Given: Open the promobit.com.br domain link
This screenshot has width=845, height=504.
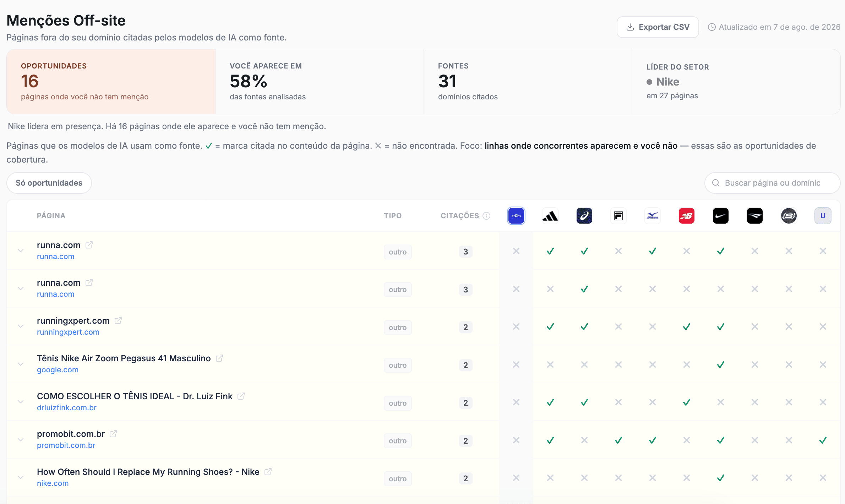Looking at the screenshot, I should coord(66,445).
